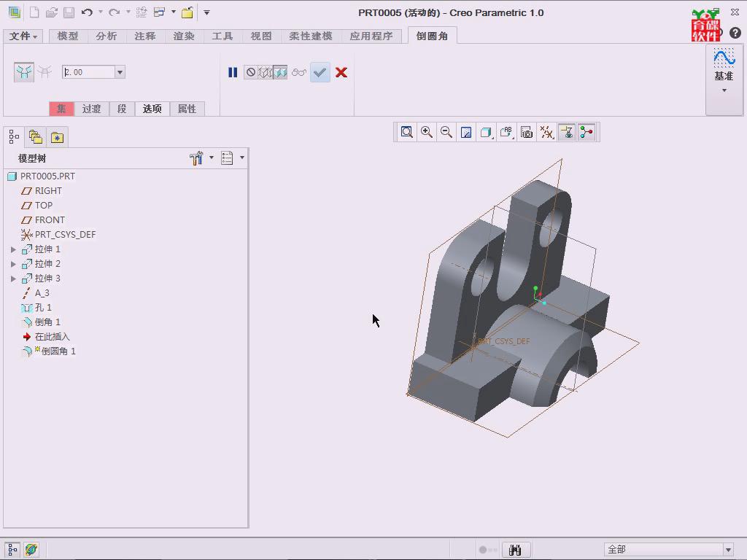Click the help question mark icon
The height and width of the screenshot is (560, 747).
pos(735,32)
